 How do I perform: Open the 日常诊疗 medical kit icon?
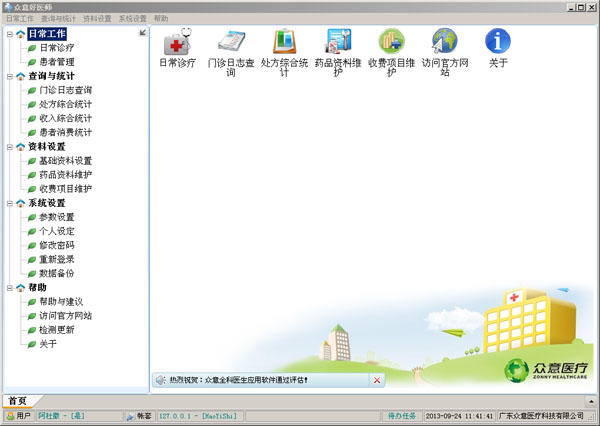[177, 41]
